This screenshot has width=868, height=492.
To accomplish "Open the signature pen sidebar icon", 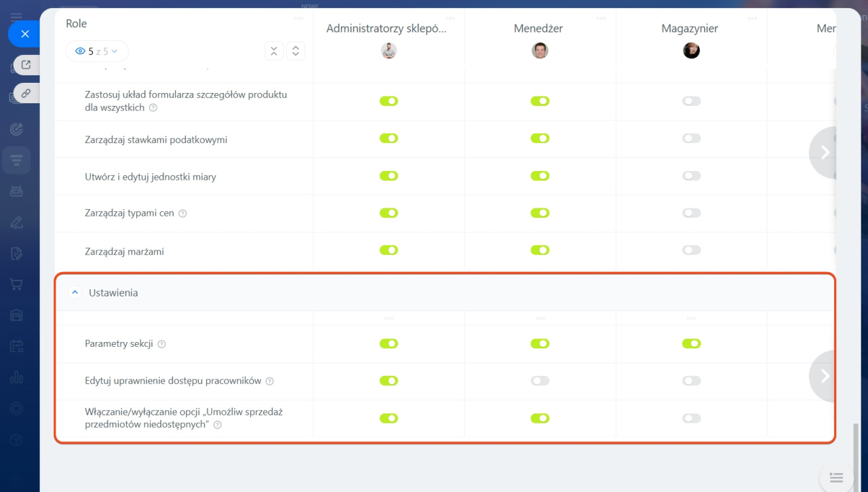I will (x=16, y=223).
